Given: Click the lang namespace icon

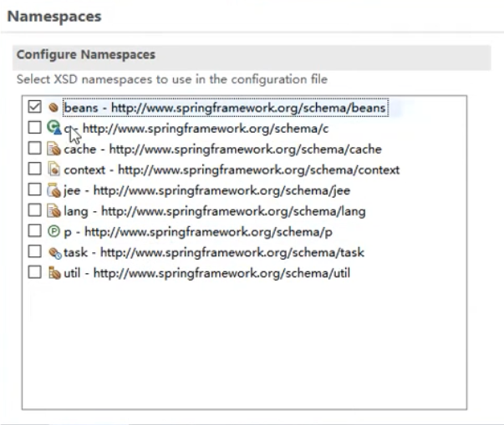Looking at the screenshot, I should (x=53, y=211).
